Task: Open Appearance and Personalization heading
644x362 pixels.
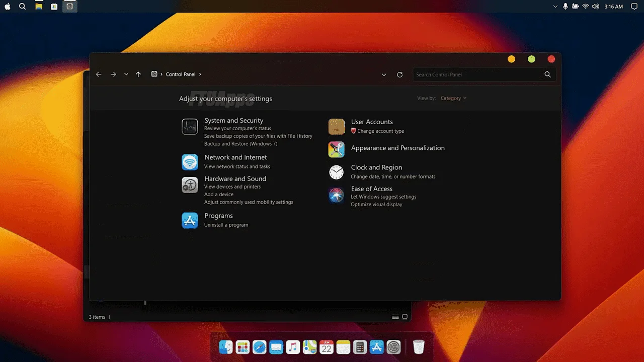Action: click(x=397, y=148)
